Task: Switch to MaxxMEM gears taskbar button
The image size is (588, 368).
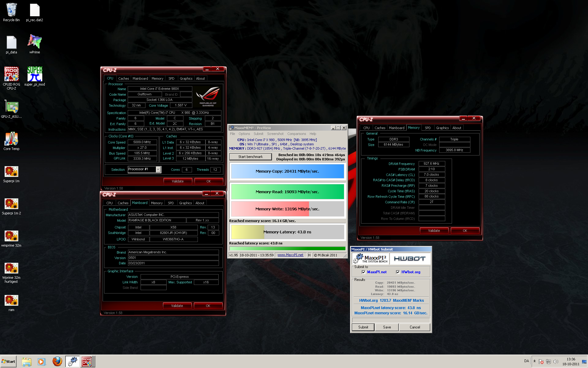Action: 73,362
